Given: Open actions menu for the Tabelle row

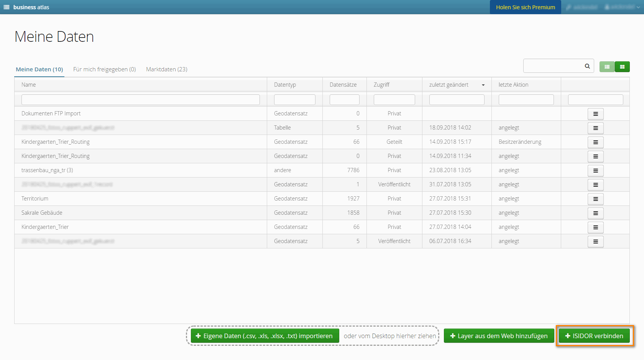Looking at the screenshot, I should [595, 128].
